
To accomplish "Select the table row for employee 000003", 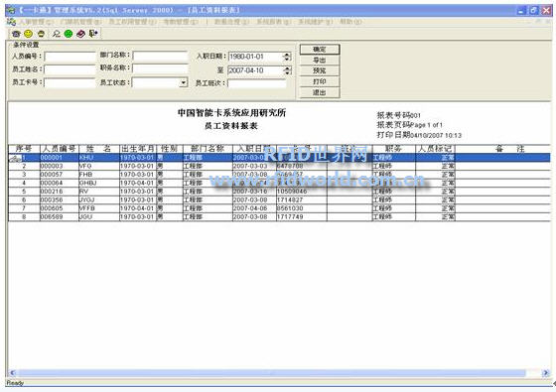I will click(279, 166).
